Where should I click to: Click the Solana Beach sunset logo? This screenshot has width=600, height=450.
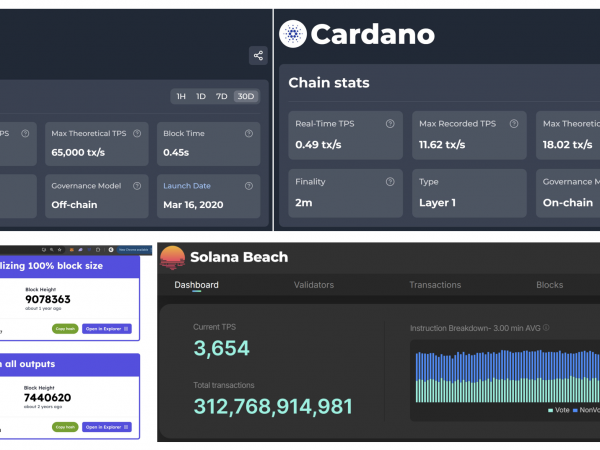pyautogui.click(x=173, y=257)
